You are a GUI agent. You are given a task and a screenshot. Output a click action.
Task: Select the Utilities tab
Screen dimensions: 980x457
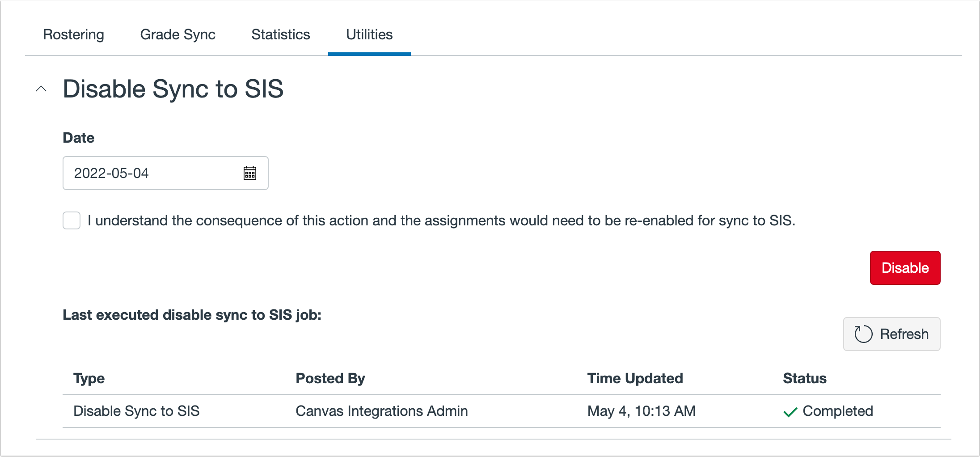coord(369,34)
